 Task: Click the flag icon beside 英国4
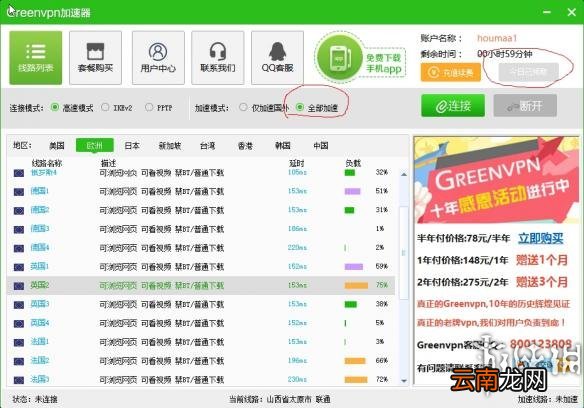point(19,323)
